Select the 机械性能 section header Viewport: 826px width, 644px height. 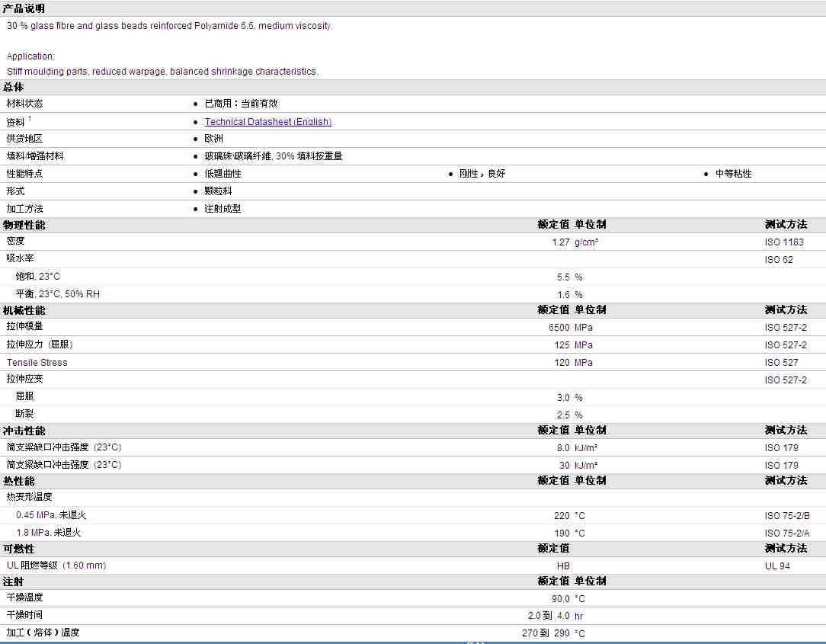(x=24, y=310)
